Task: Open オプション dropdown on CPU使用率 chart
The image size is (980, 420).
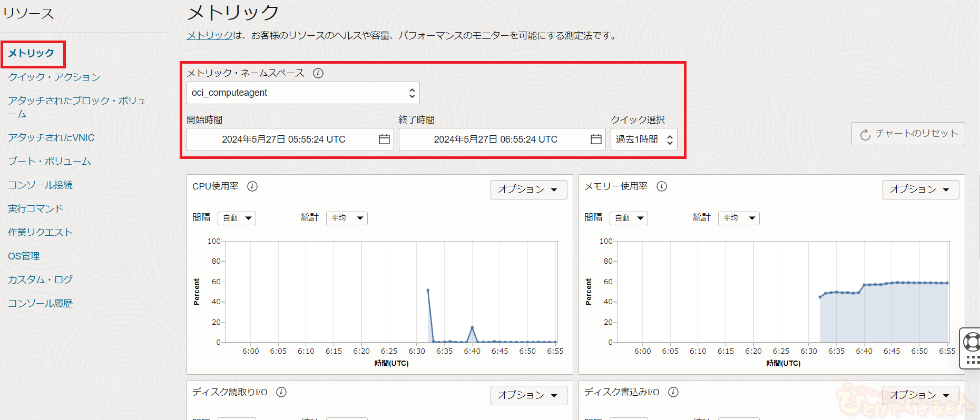Action: click(528, 189)
